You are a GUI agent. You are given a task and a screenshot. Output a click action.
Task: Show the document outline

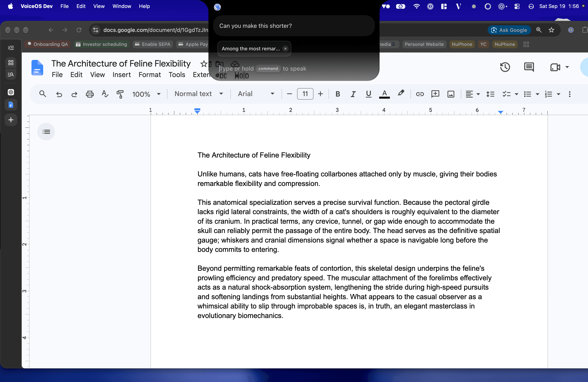(46, 132)
